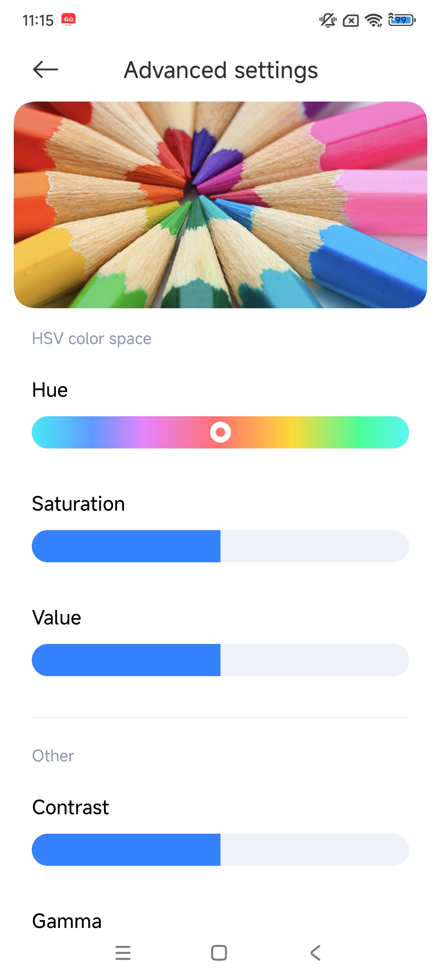Click the Value slider bar
Image resolution: width=441 pixels, height=980 pixels.
pos(220,660)
